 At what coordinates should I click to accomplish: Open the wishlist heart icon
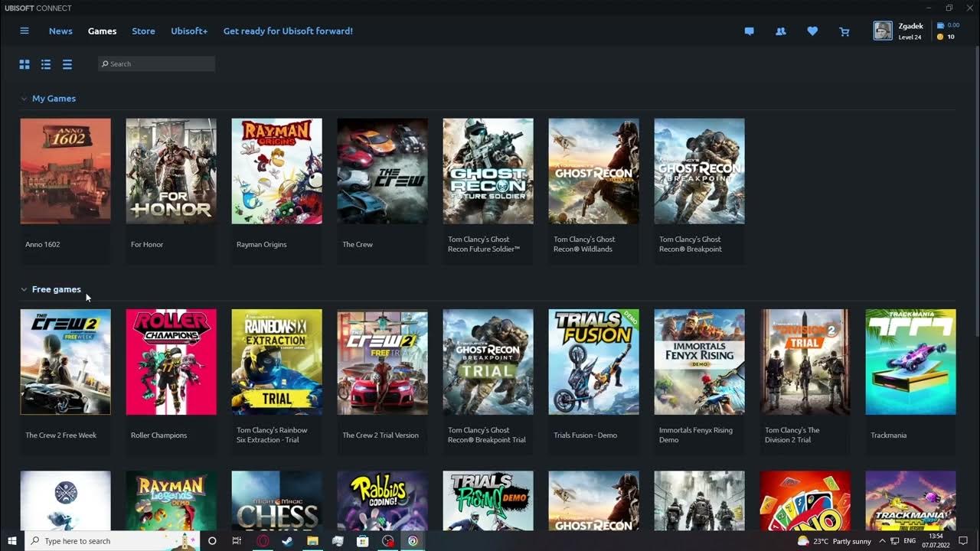point(812,31)
